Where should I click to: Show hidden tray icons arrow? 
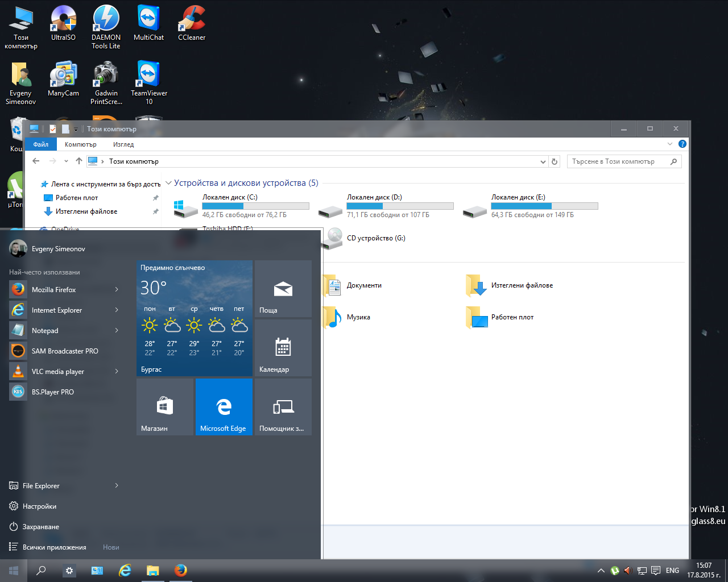601,571
